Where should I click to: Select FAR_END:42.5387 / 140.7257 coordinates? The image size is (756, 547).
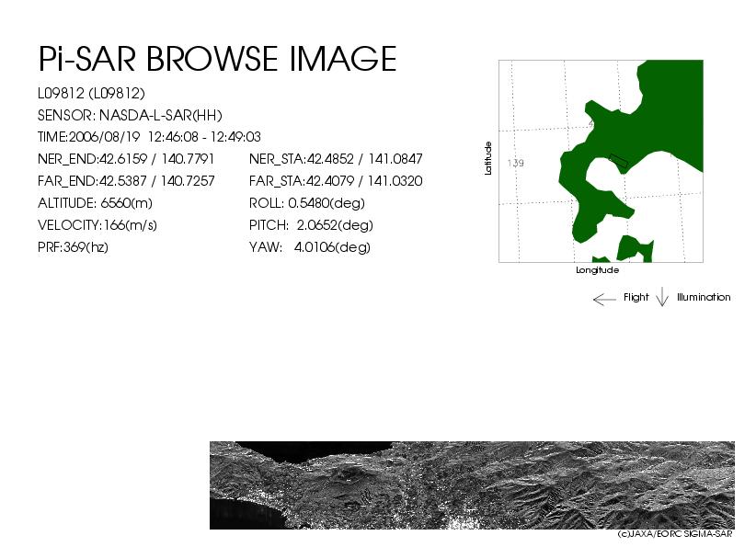tap(126, 181)
